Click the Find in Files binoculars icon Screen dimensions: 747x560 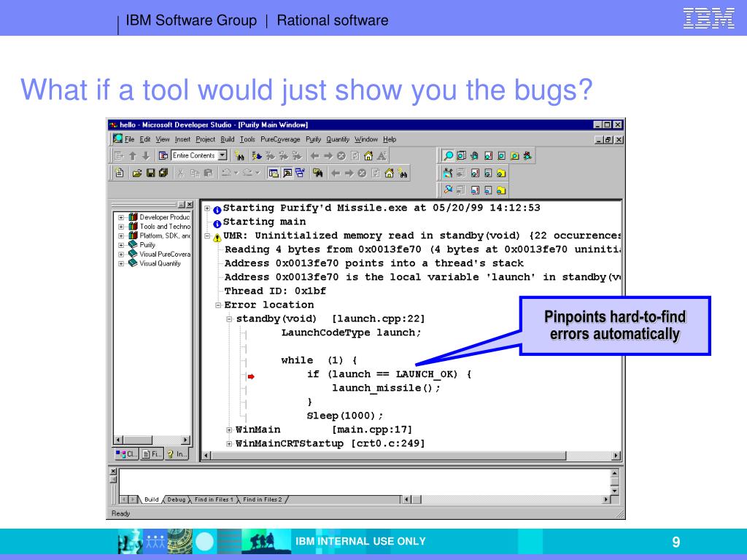point(317,173)
